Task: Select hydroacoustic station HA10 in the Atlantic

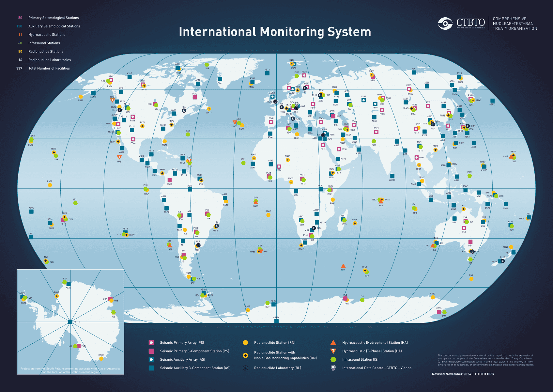Action: (255, 202)
